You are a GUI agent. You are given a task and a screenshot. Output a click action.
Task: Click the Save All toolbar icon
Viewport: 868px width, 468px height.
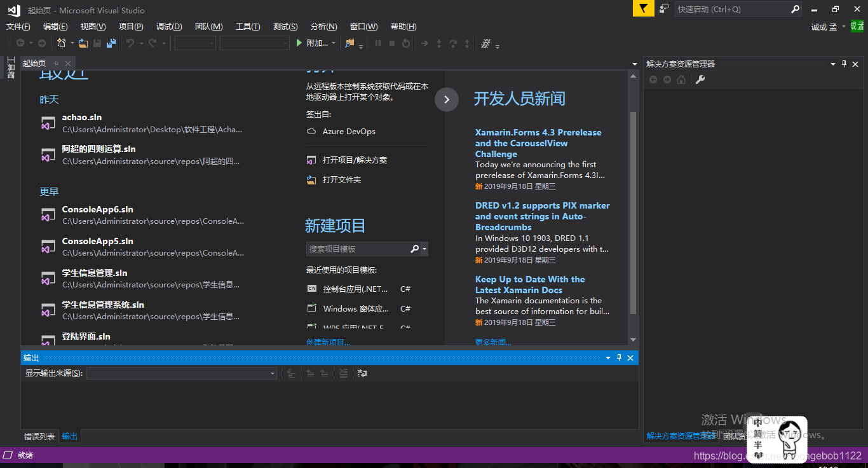[x=111, y=43]
